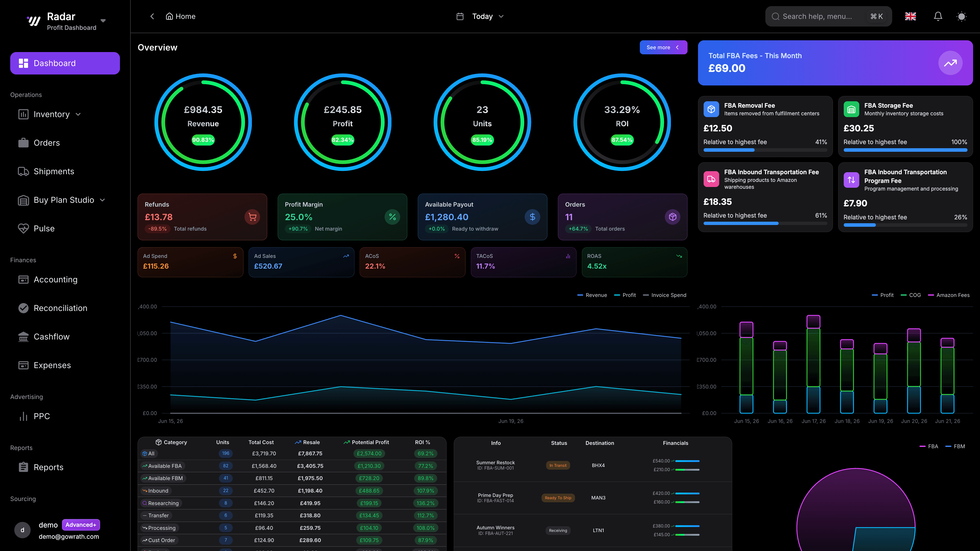The height and width of the screenshot is (551, 980).
Task: Open Shipments from the sidebar
Action: (x=46, y=171)
